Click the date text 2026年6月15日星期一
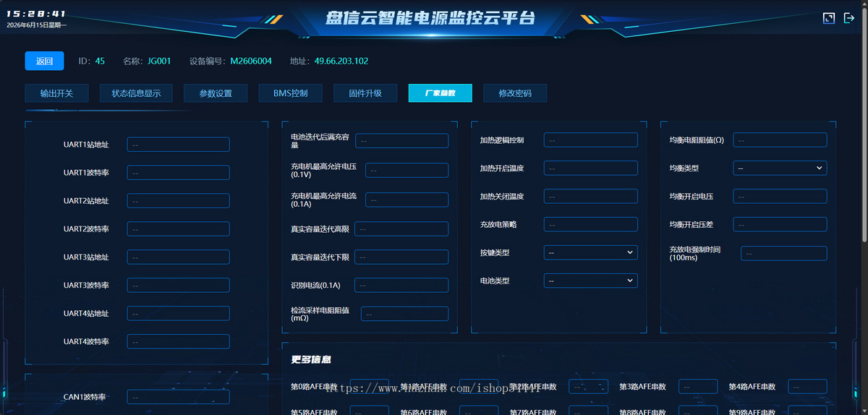The height and width of the screenshot is (415, 868). (37, 25)
